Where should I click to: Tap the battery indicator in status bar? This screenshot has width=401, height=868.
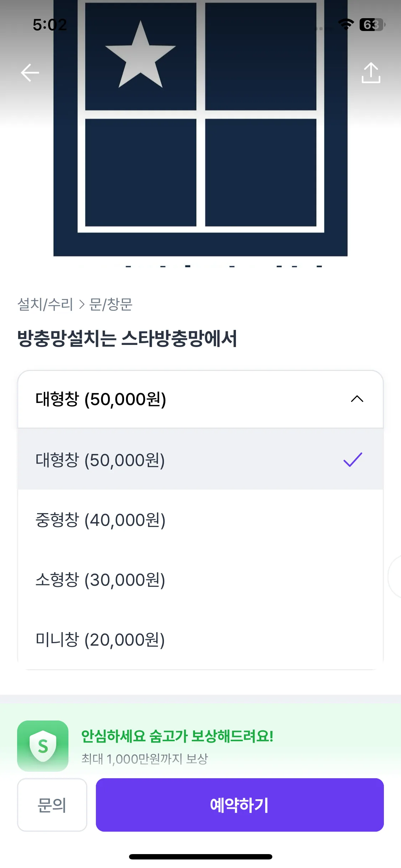372,25
